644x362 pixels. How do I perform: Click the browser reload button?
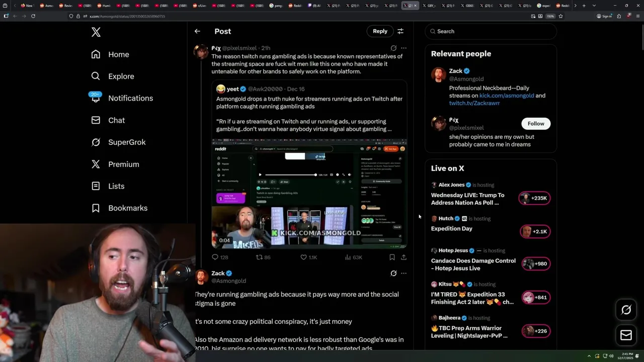pos(33,16)
